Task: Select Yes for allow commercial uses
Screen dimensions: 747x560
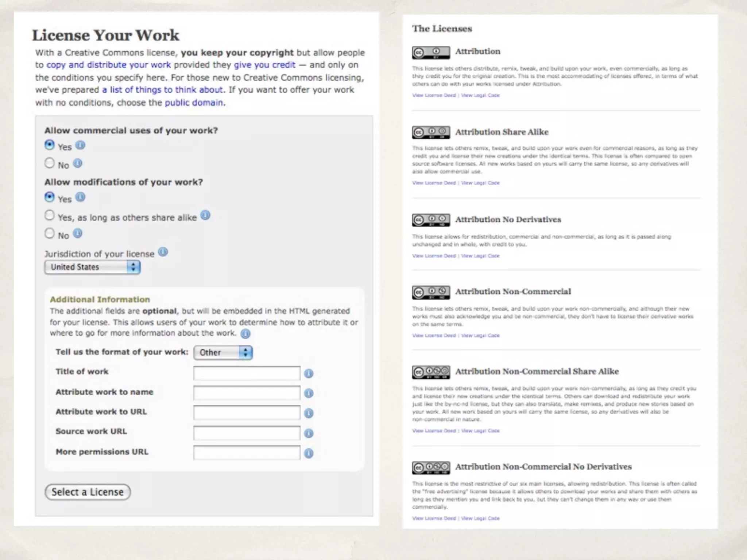Action: (x=50, y=145)
